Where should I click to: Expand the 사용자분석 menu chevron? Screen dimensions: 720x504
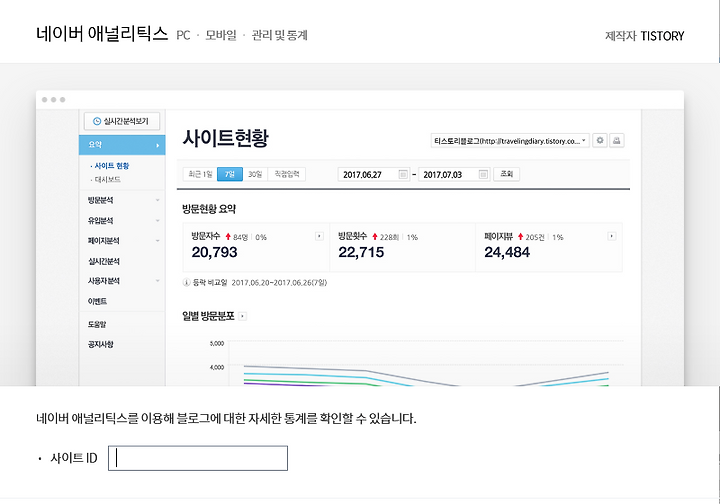[158, 280]
